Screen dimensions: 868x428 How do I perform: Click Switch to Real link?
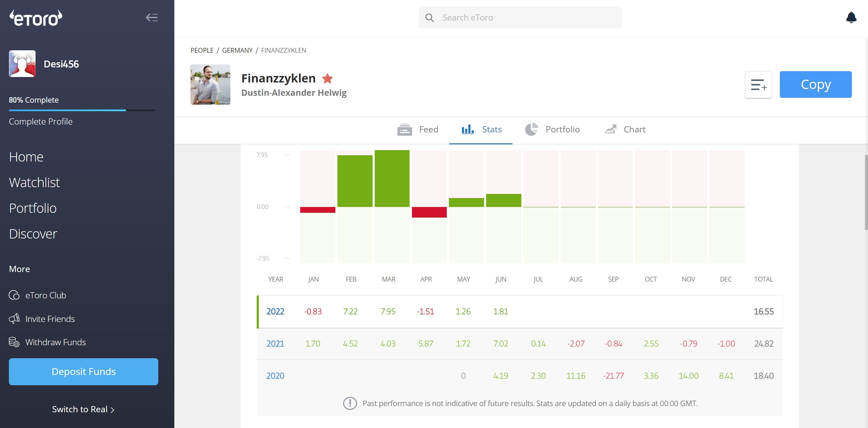coord(83,409)
